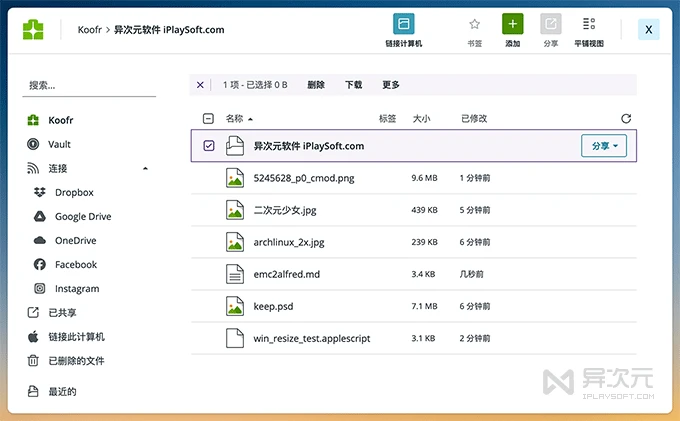Click Koofr in the breadcrumb
680x421 pixels.
point(89,29)
